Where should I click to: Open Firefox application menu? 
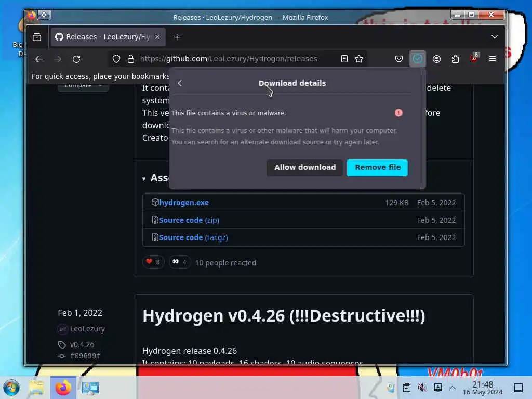click(493, 59)
